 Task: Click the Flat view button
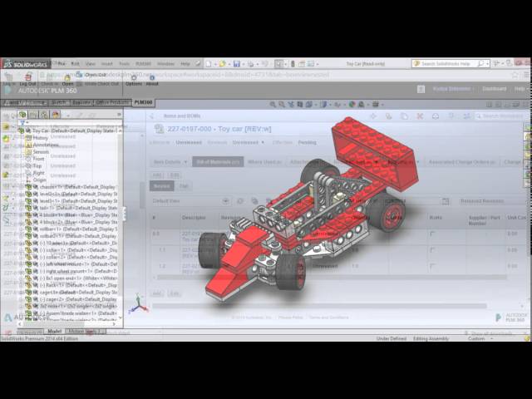pyautogui.click(x=184, y=186)
